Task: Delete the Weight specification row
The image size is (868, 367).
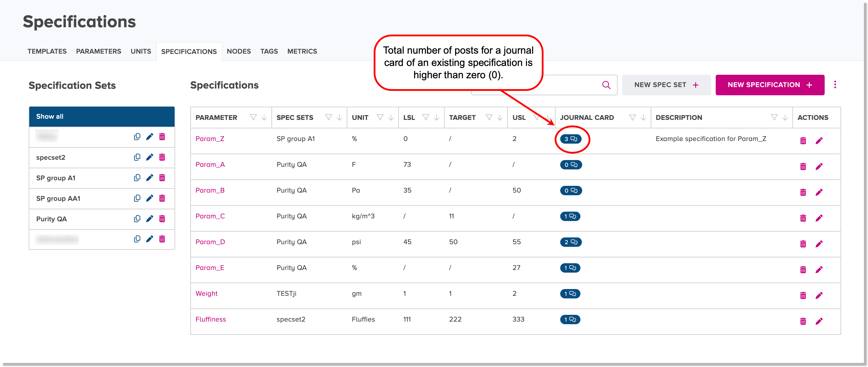Action: click(803, 296)
